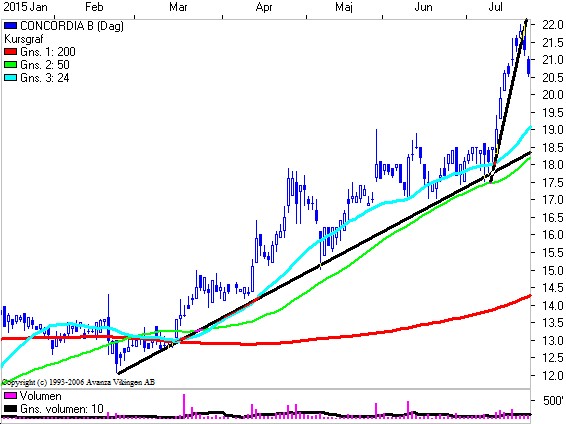Click the 18.0 price axis value
Image resolution: width=566 pixels, height=424 pixels.
click(x=552, y=165)
